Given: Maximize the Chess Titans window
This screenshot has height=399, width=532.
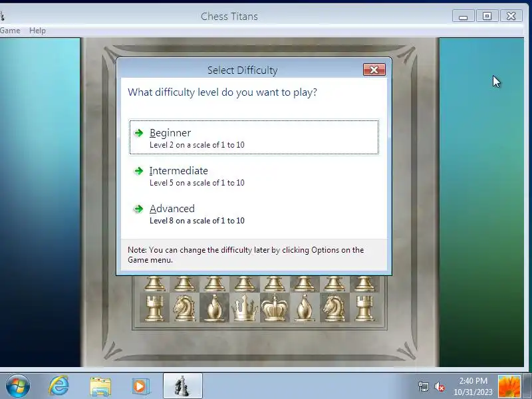Looking at the screenshot, I should click(487, 16).
